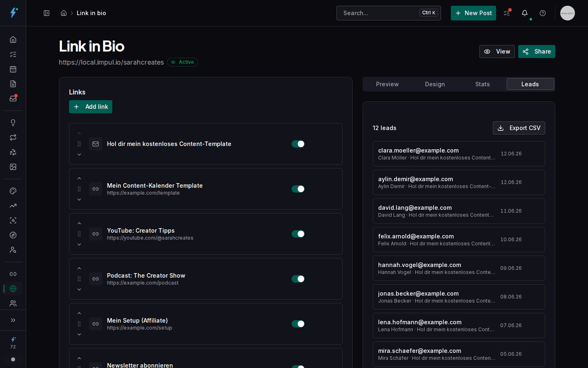
Task: Click the Search input field
Action: click(x=388, y=13)
